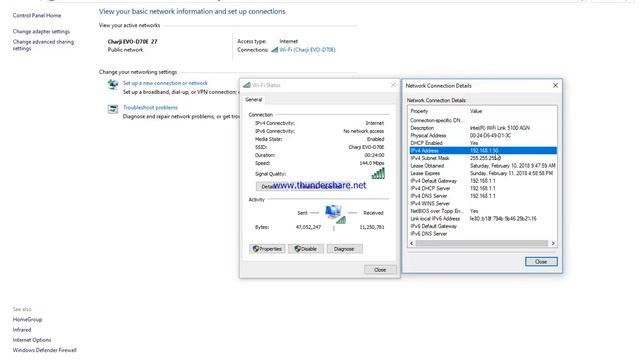Select the 'IPv6 Default Gateway' row
Image resolution: width=640 pixels, height=360 pixels.
[x=482, y=226]
